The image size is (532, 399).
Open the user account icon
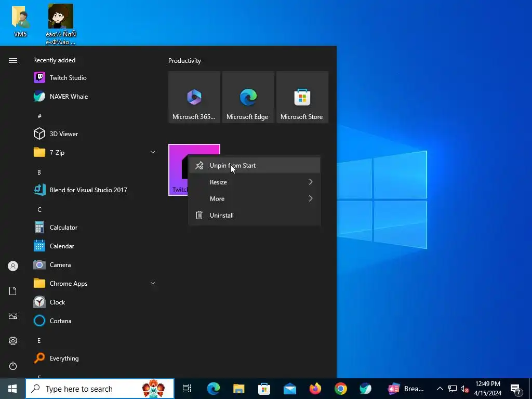13,266
